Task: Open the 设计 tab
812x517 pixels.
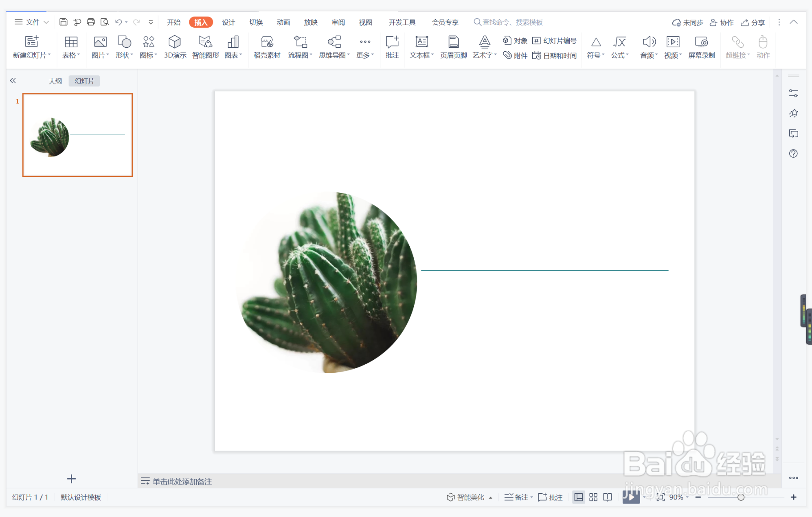Action: point(228,22)
